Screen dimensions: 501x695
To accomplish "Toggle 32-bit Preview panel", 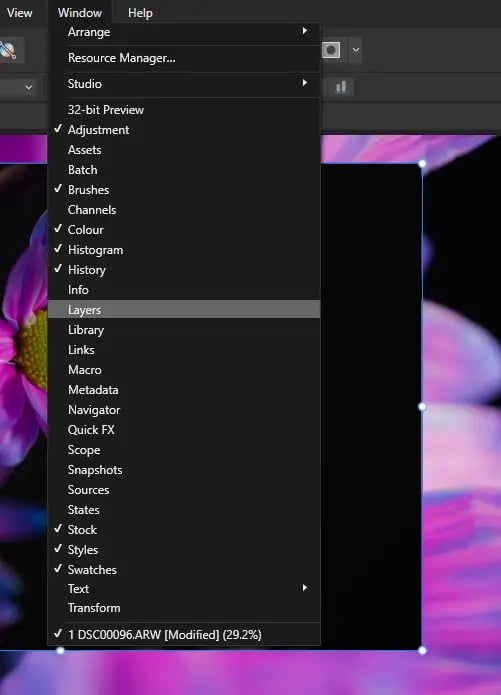I will pos(184,109).
